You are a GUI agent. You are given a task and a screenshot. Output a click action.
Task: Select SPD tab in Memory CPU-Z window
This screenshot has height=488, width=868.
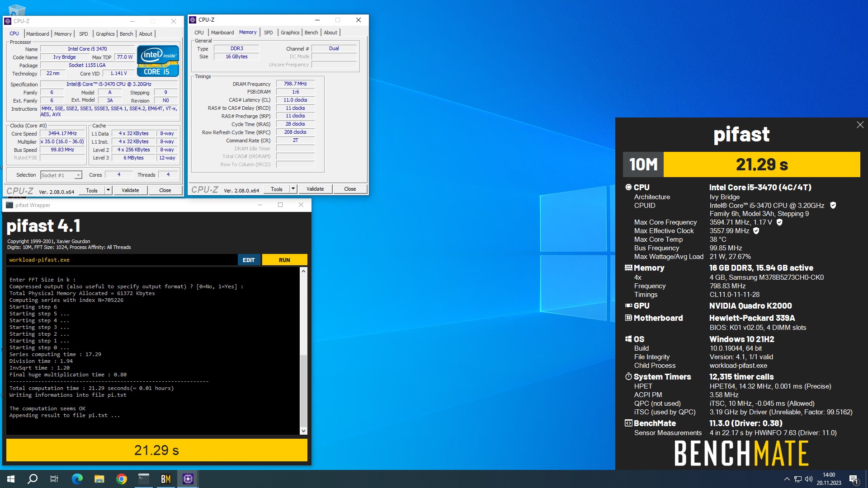pos(269,33)
